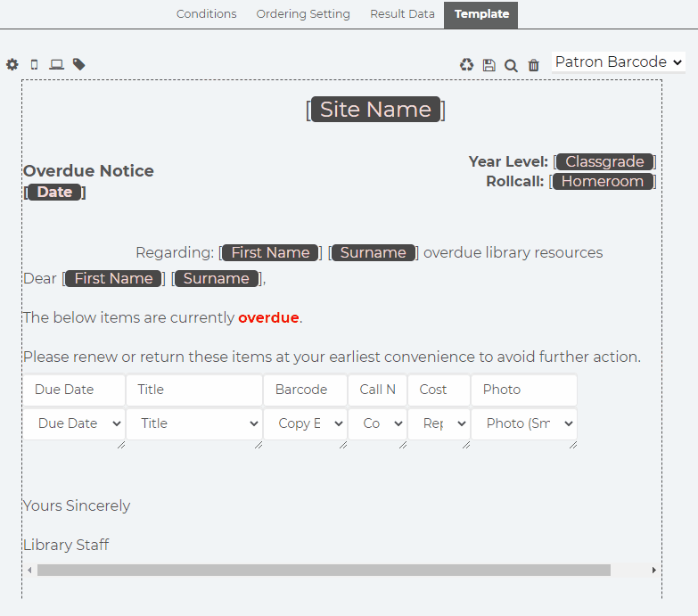Click the Classgrade field tag
This screenshot has width=698, height=616.
(604, 161)
